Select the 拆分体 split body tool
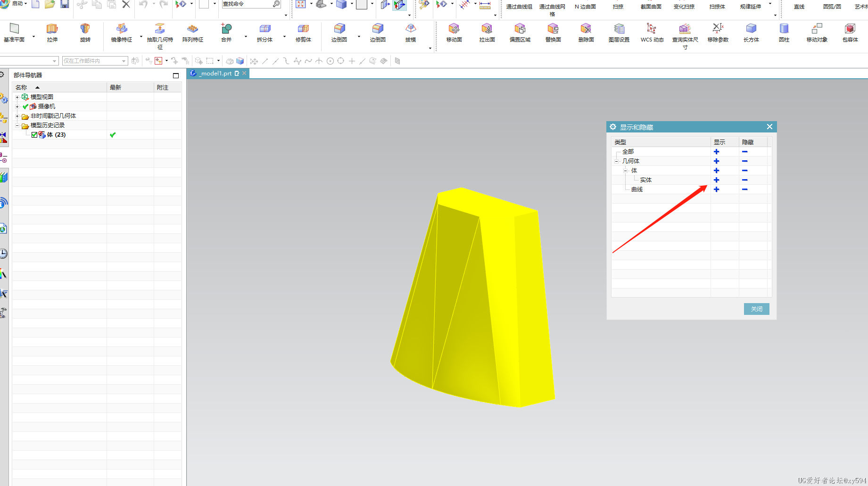The height and width of the screenshot is (486, 868). tap(265, 33)
